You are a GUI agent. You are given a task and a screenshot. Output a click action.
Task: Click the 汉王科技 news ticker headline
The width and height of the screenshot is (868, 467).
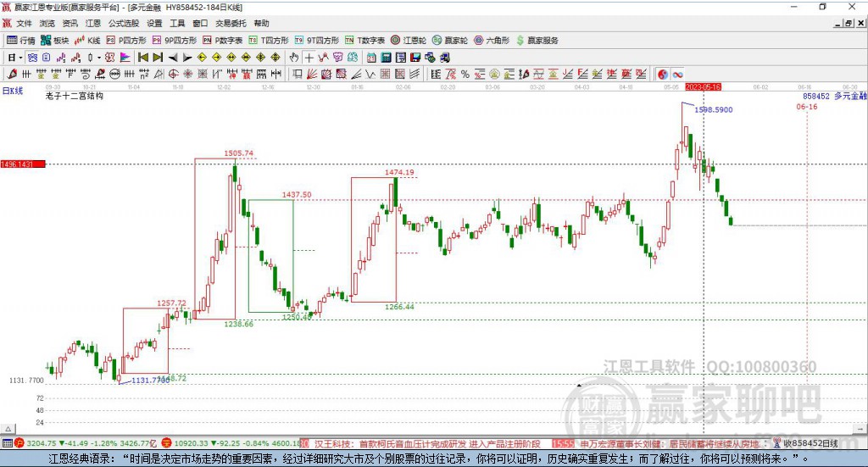427,444
